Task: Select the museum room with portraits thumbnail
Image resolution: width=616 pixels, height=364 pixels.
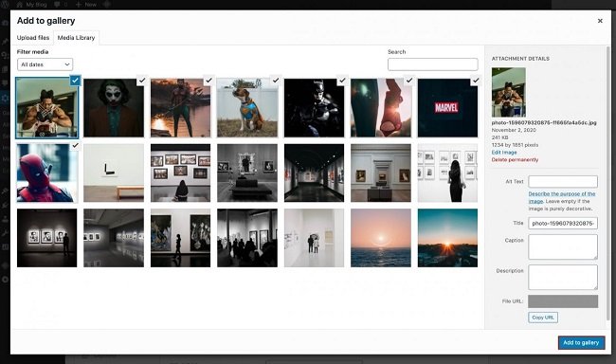Action: point(381,173)
